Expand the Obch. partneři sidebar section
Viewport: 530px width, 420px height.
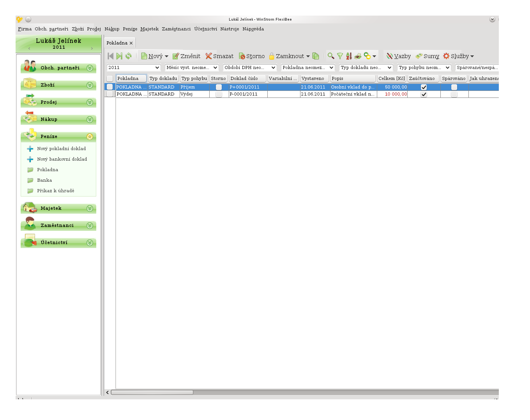pyautogui.click(x=90, y=68)
